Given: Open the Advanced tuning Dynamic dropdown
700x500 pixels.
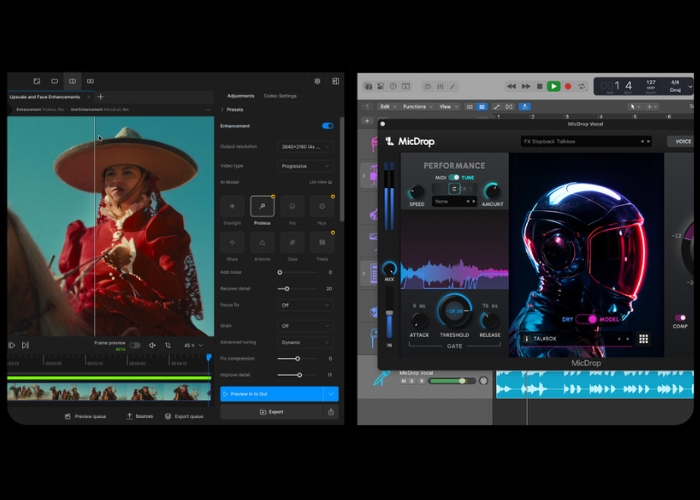Looking at the screenshot, I should click(x=305, y=342).
